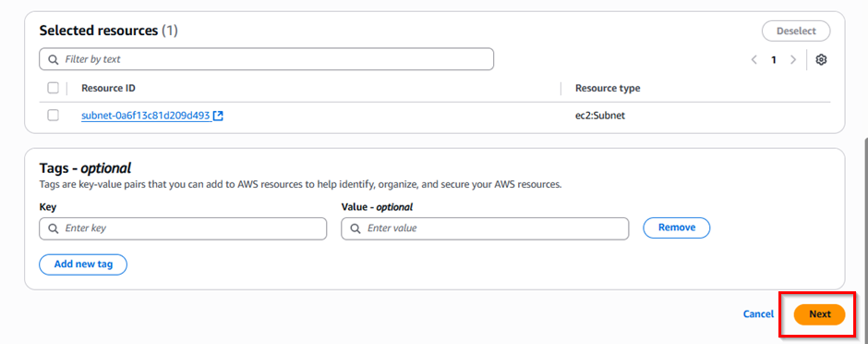
Task: Cancel the resource share wizard
Action: tap(758, 314)
